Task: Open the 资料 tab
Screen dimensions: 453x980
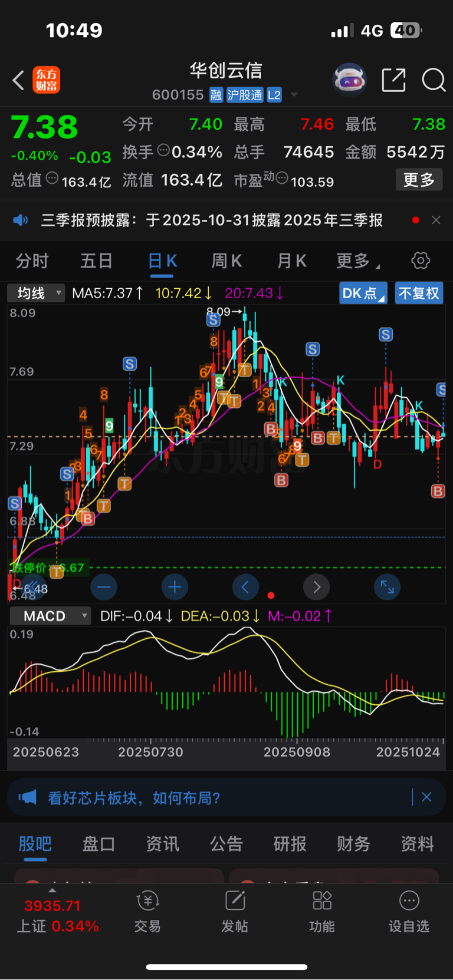Action: pos(417,844)
